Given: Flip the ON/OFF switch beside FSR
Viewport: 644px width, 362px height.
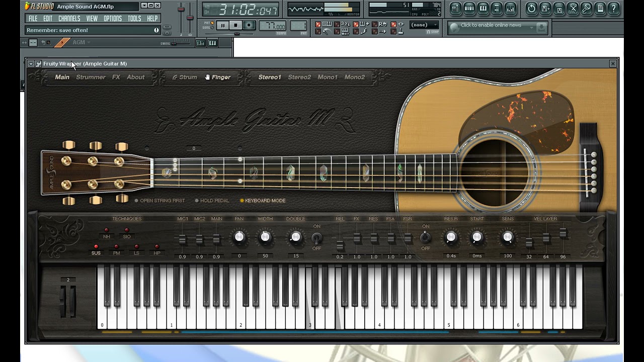Looking at the screenshot, I should click(x=426, y=237).
